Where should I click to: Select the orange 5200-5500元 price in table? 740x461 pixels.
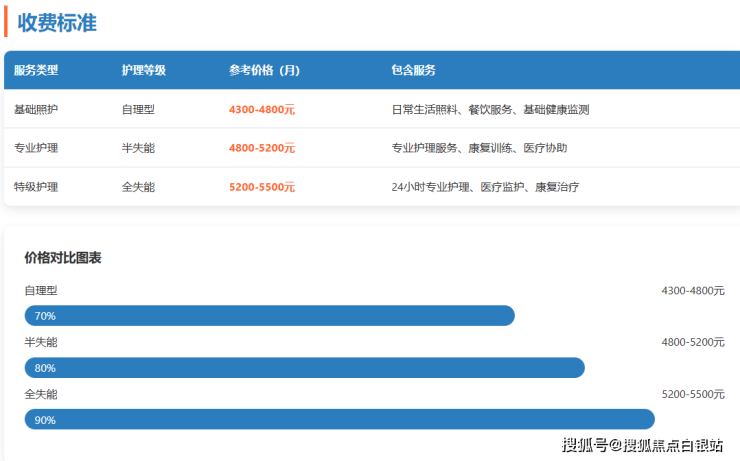click(261, 187)
